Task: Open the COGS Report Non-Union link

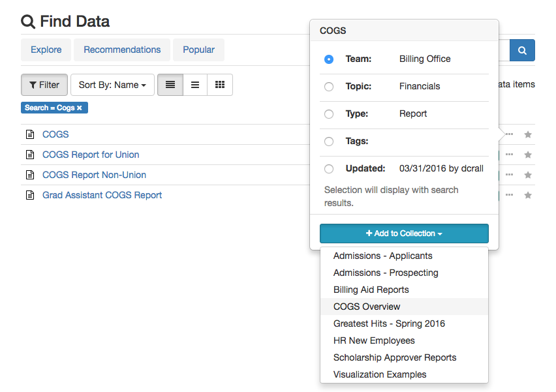Action: tap(95, 175)
